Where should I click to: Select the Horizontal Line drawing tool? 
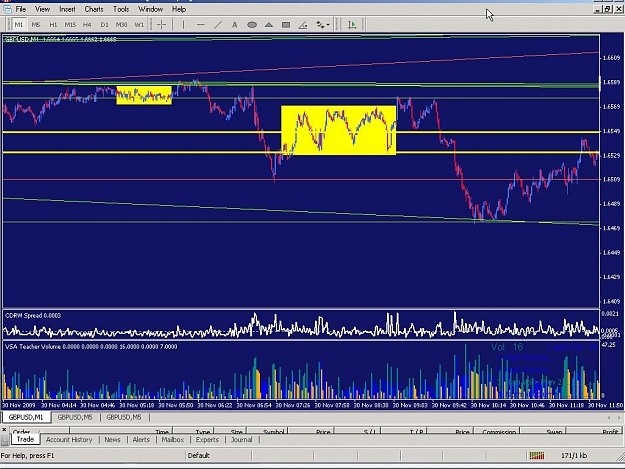coord(200,25)
